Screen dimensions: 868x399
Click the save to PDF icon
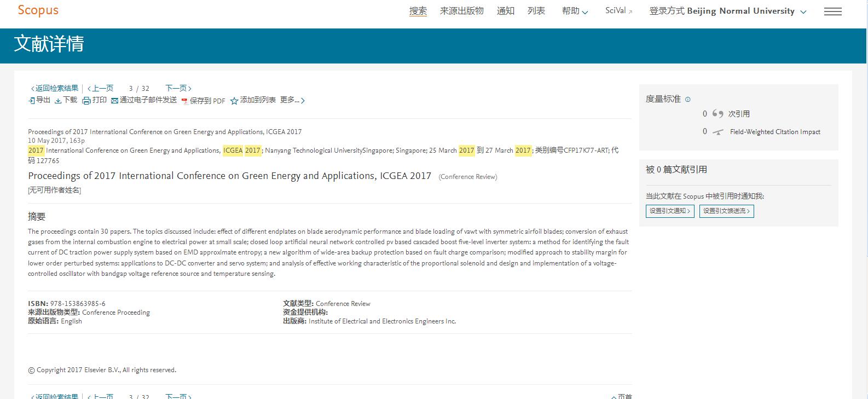tap(184, 101)
